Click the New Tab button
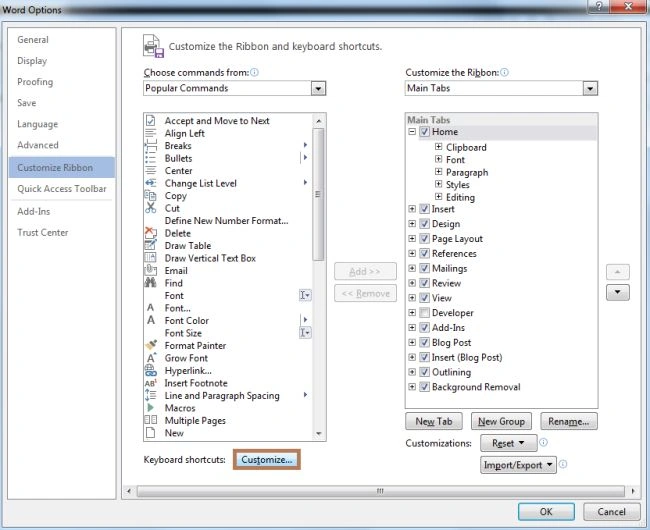Screen dimensions: 650x530 [434, 421]
